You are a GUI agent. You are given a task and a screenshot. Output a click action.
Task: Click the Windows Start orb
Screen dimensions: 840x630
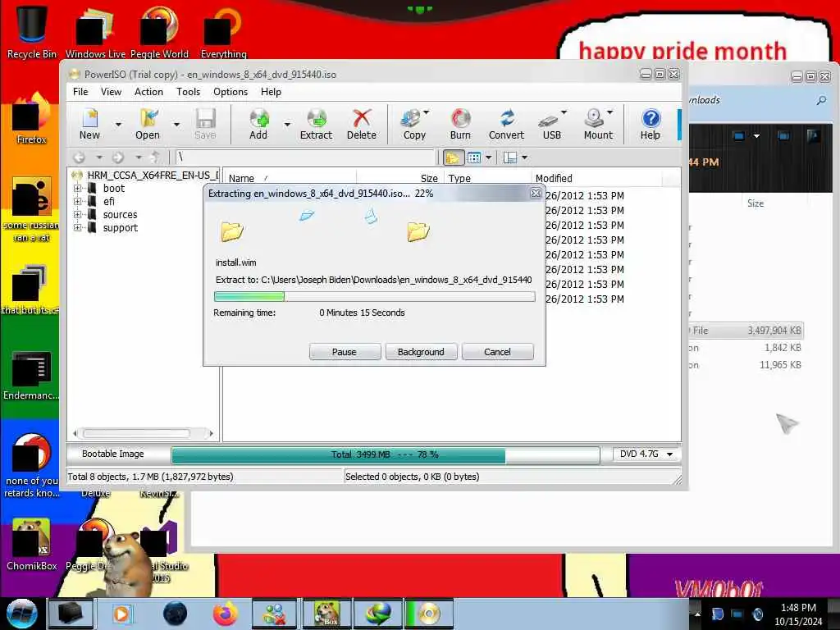coord(21,614)
